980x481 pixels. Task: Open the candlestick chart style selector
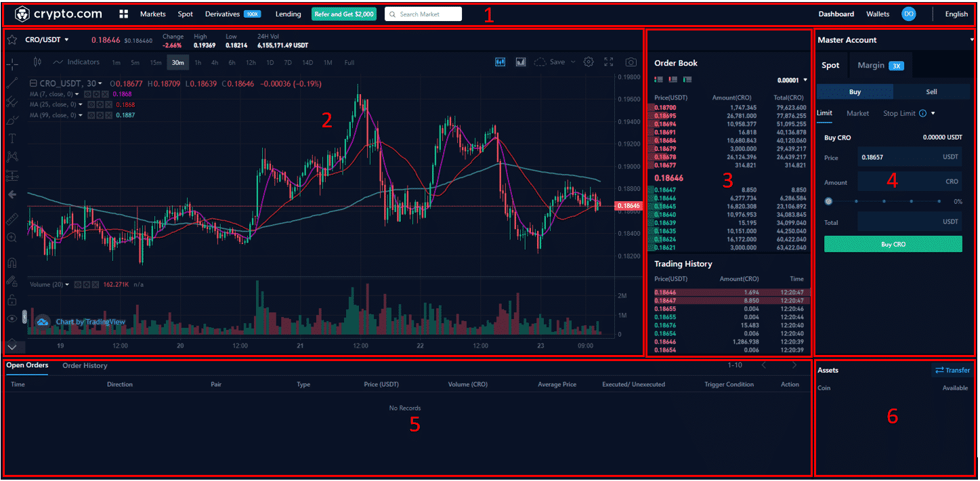(x=38, y=62)
